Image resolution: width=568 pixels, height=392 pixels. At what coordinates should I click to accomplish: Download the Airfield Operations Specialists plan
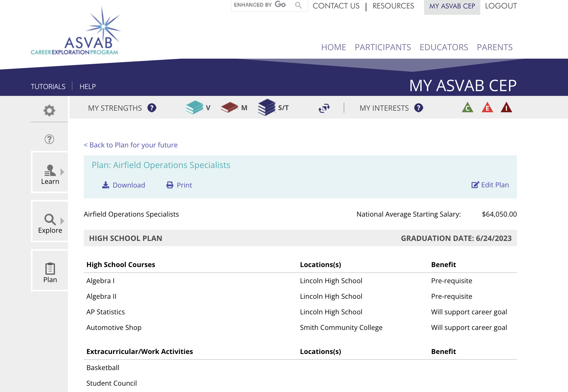(124, 185)
